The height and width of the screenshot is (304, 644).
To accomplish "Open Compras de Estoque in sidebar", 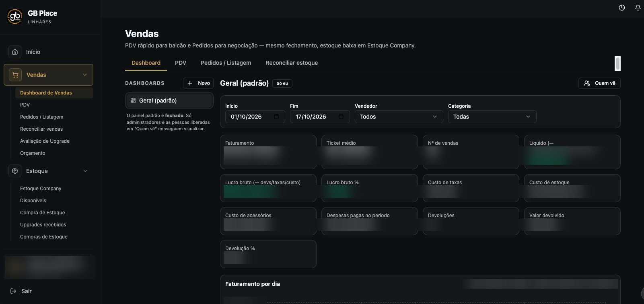I will 44,237.
